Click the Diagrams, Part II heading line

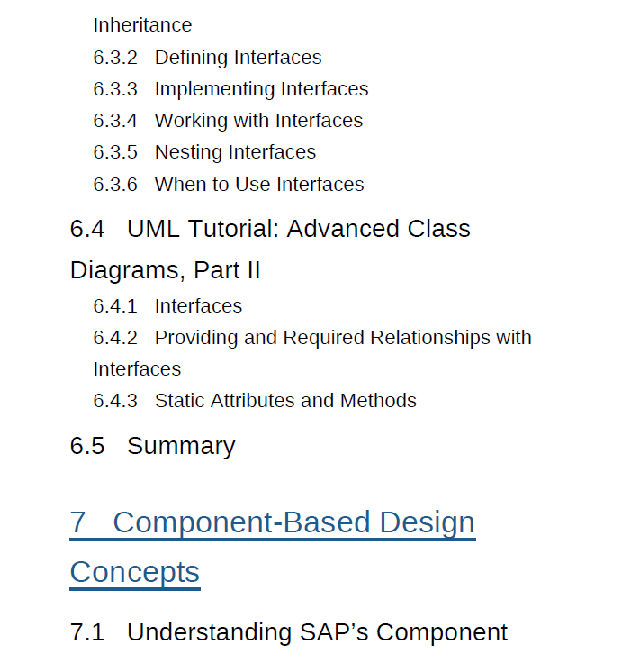pyautogui.click(x=165, y=270)
